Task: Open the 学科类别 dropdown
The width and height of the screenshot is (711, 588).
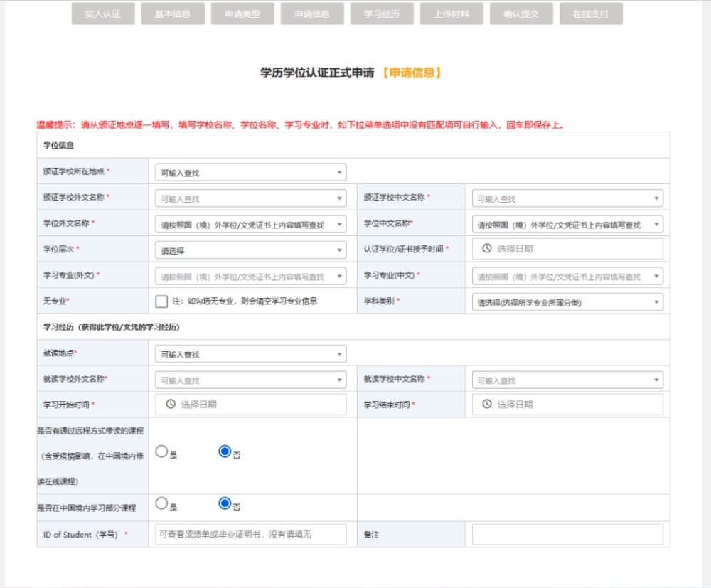Action: pyautogui.click(x=567, y=302)
